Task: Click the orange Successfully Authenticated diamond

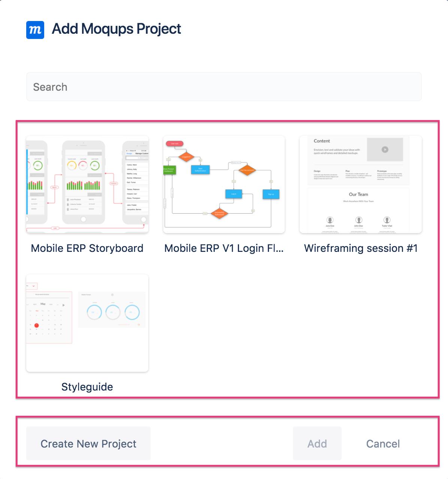Action: [x=220, y=213]
